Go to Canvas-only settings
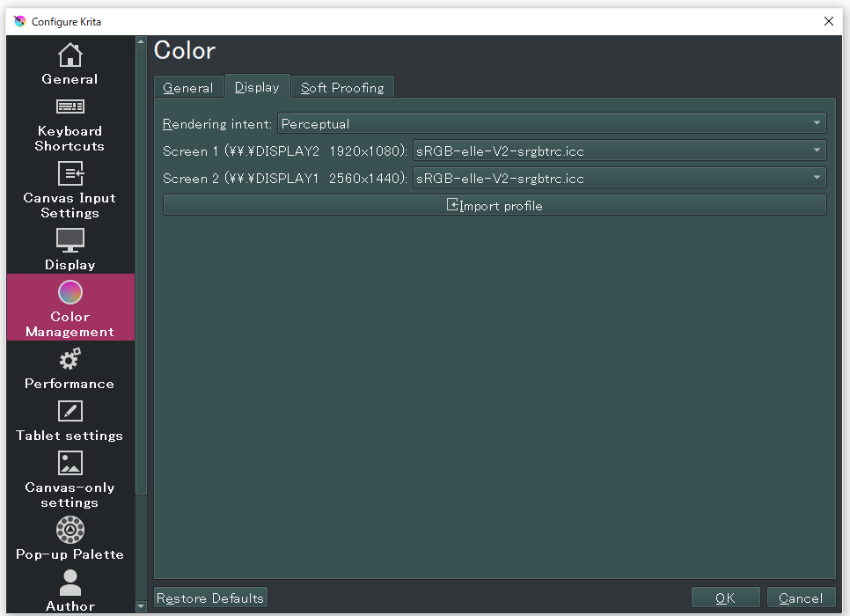850x616 pixels. pyautogui.click(x=70, y=480)
